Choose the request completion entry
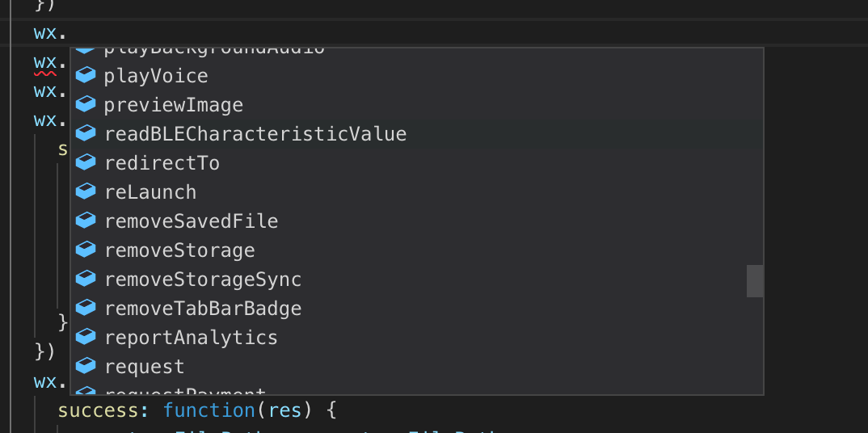The image size is (868, 433). click(145, 367)
